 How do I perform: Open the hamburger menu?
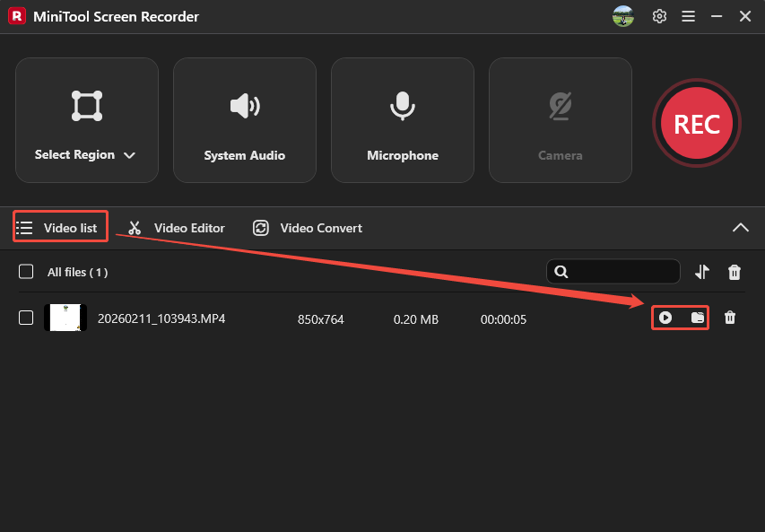point(688,16)
